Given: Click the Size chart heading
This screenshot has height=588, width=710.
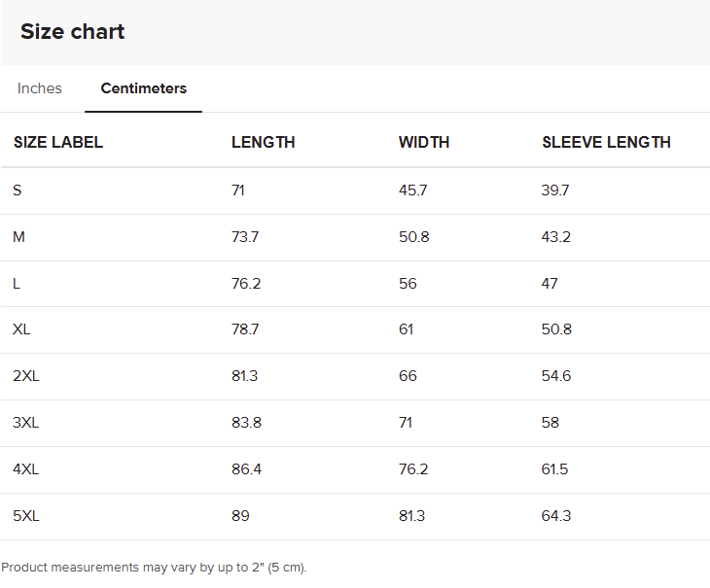Looking at the screenshot, I should 73,31.
